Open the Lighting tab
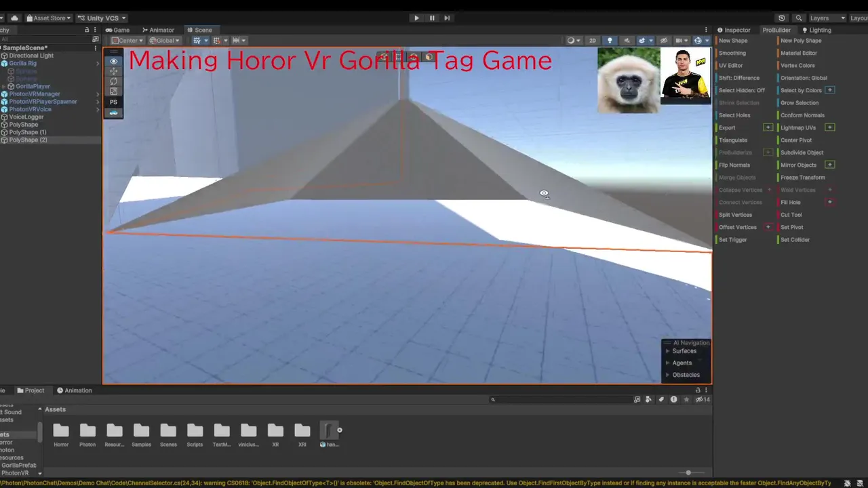The height and width of the screenshot is (488, 868). point(816,30)
